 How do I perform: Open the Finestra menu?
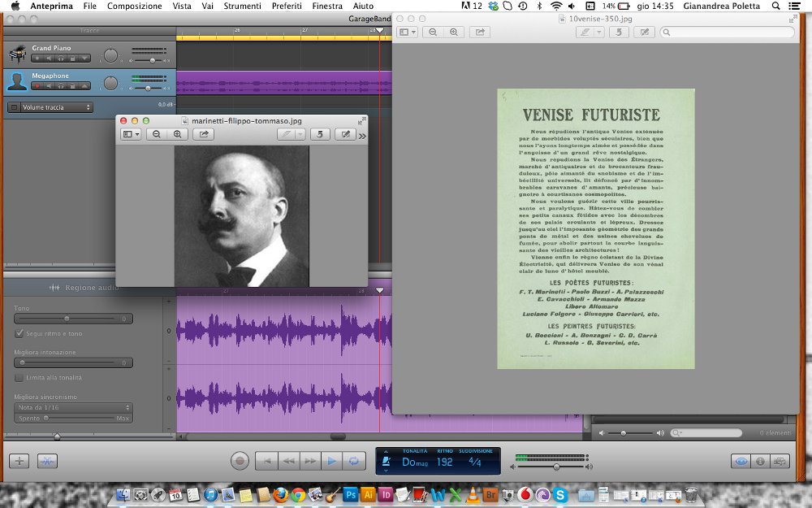(326, 7)
